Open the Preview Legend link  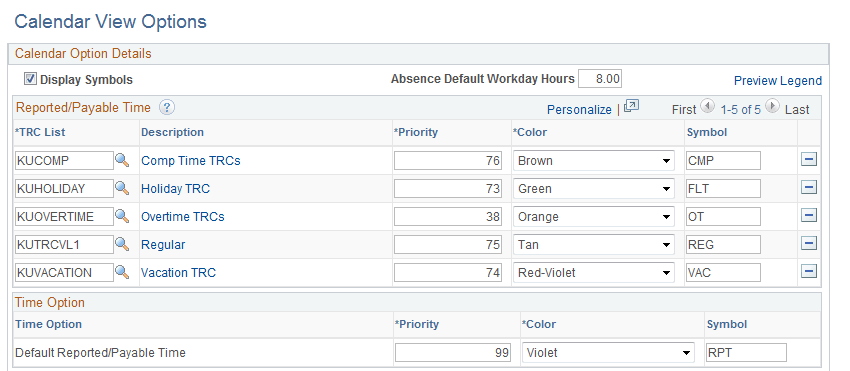778,81
